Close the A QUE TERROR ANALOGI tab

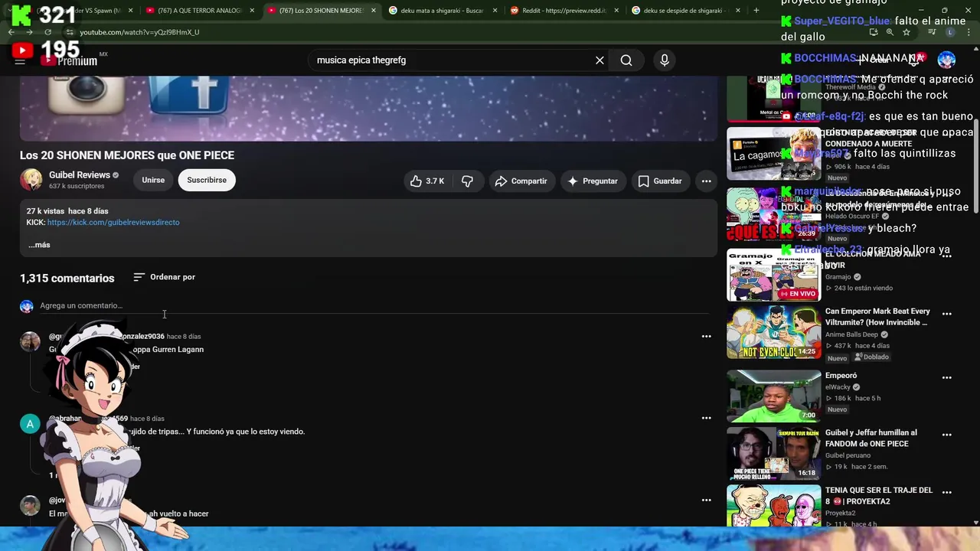click(x=251, y=11)
